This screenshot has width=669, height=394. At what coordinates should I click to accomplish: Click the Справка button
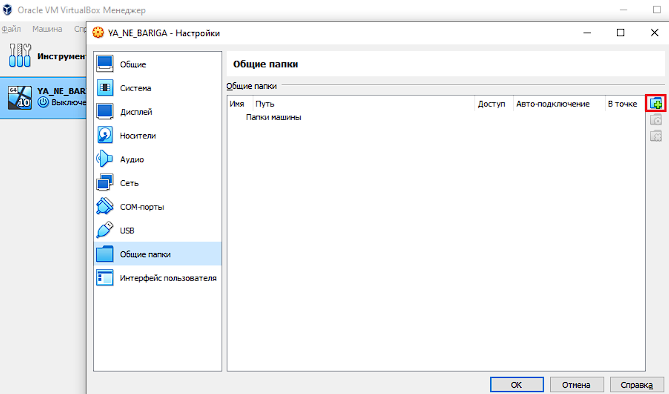(x=637, y=385)
